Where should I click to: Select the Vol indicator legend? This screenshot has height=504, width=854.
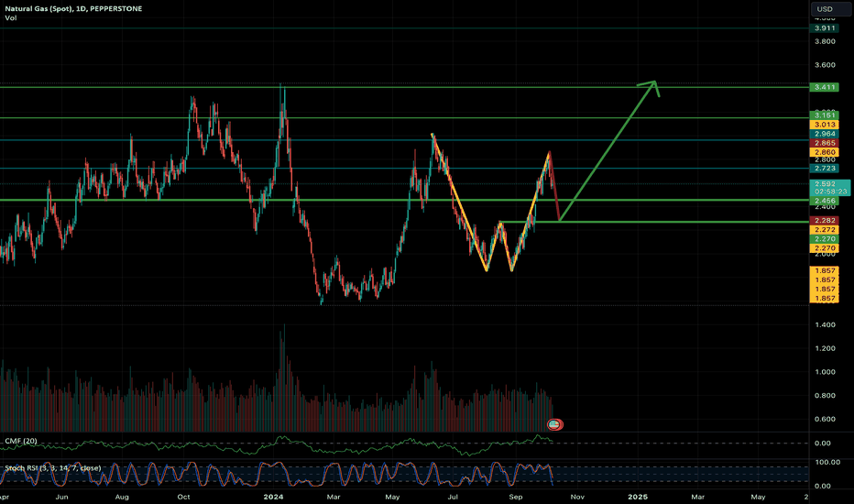11,18
